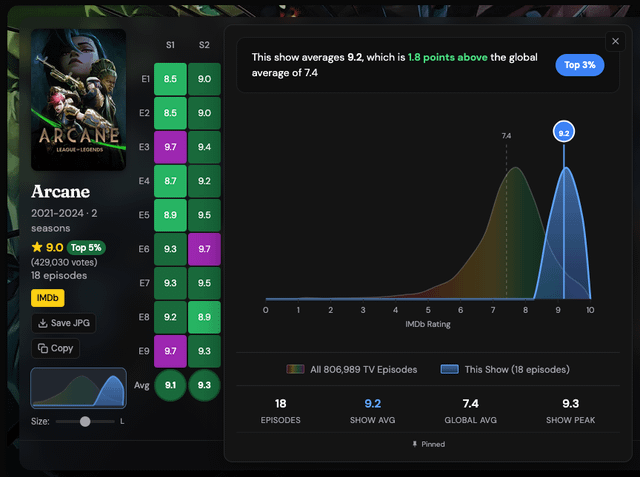Open the IMDb badge link
The image size is (640, 477).
[x=48, y=297]
